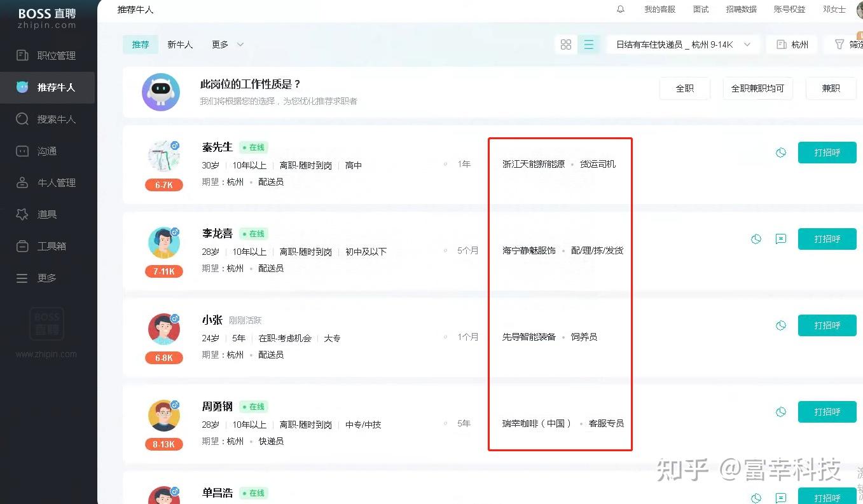Viewport: 863px width, 504px height.
Task: Click the BOSS直聘 logo
Action: [47, 18]
